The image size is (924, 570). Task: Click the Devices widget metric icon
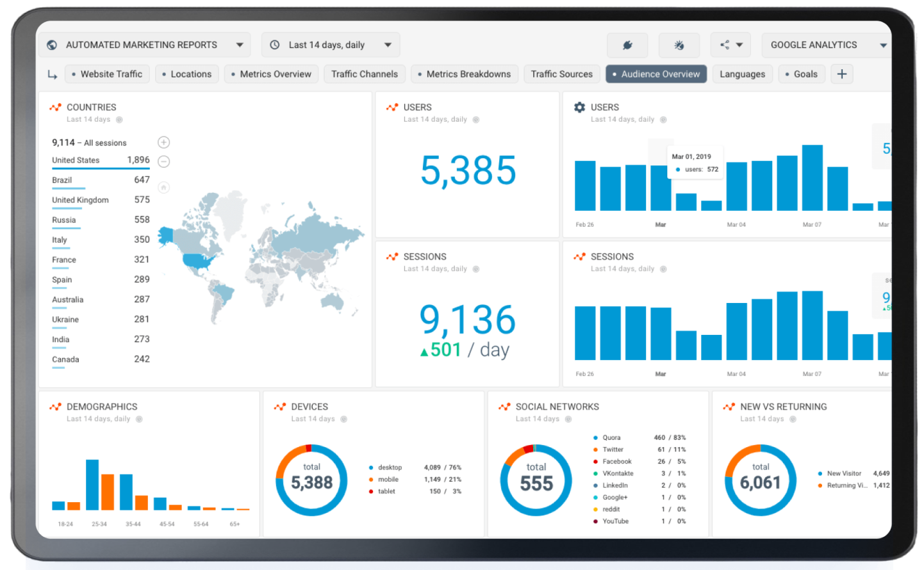click(x=280, y=407)
